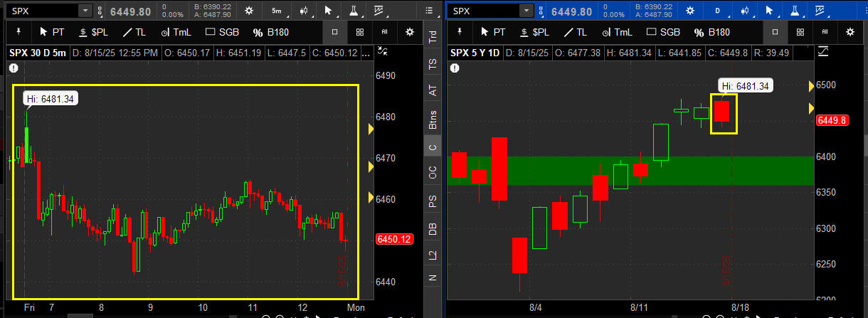Open Studies flask icon in right chart
This screenshot has height=318, width=868.
[x=796, y=11]
